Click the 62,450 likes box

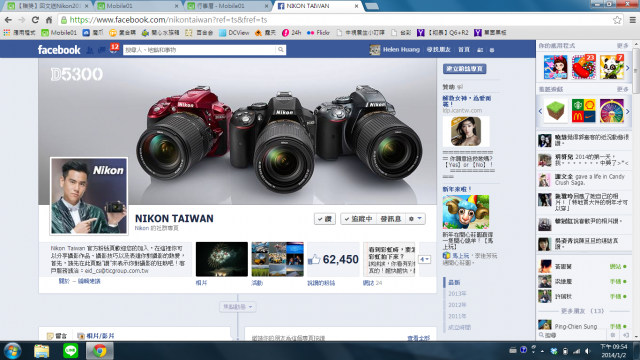point(333,259)
